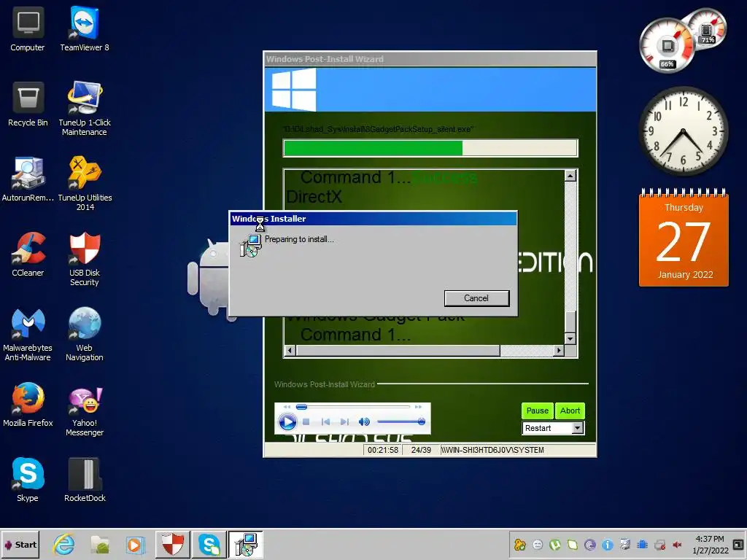Image resolution: width=747 pixels, height=560 pixels.
Task: Open the file explorer taskbar icon
Action: (100, 544)
